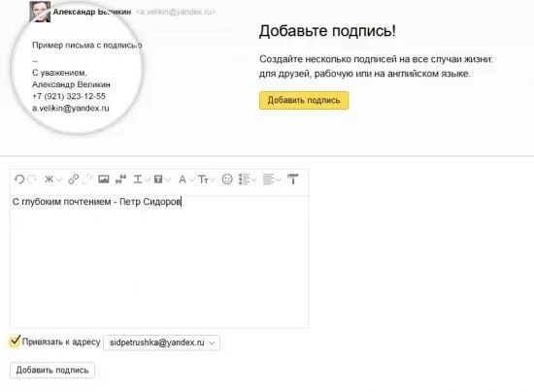This screenshot has width=534, height=392.
Task: Expand the bold style dropdown arrow
Action: 59,180
